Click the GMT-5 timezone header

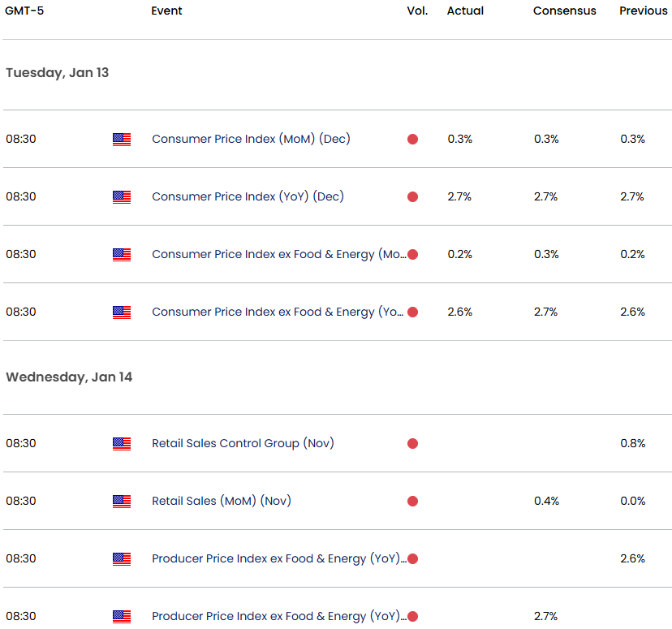click(x=24, y=11)
